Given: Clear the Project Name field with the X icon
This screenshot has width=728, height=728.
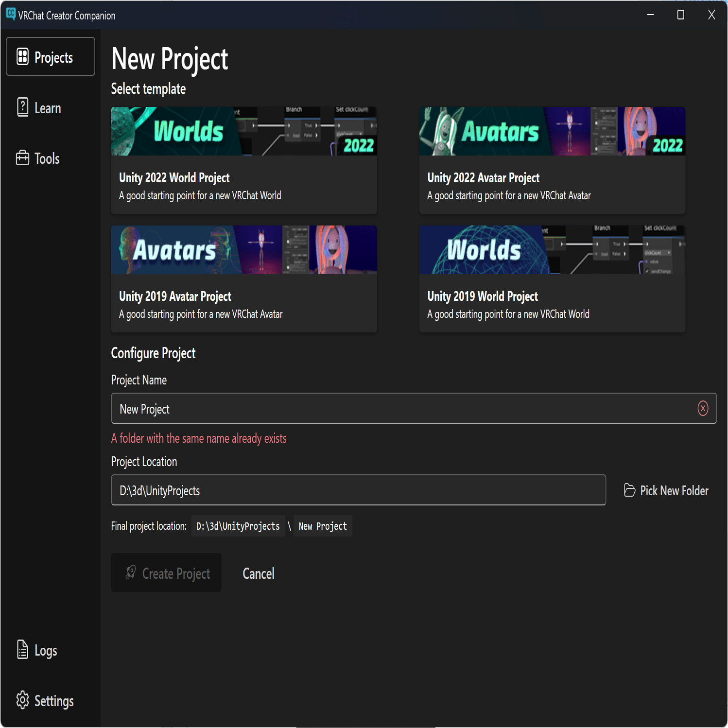Looking at the screenshot, I should (x=703, y=408).
